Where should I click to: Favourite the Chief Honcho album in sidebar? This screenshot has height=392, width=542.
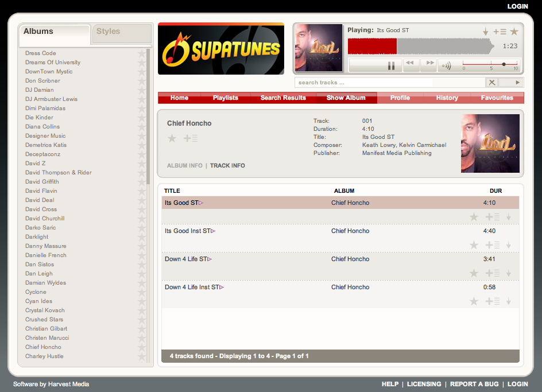pyautogui.click(x=141, y=347)
